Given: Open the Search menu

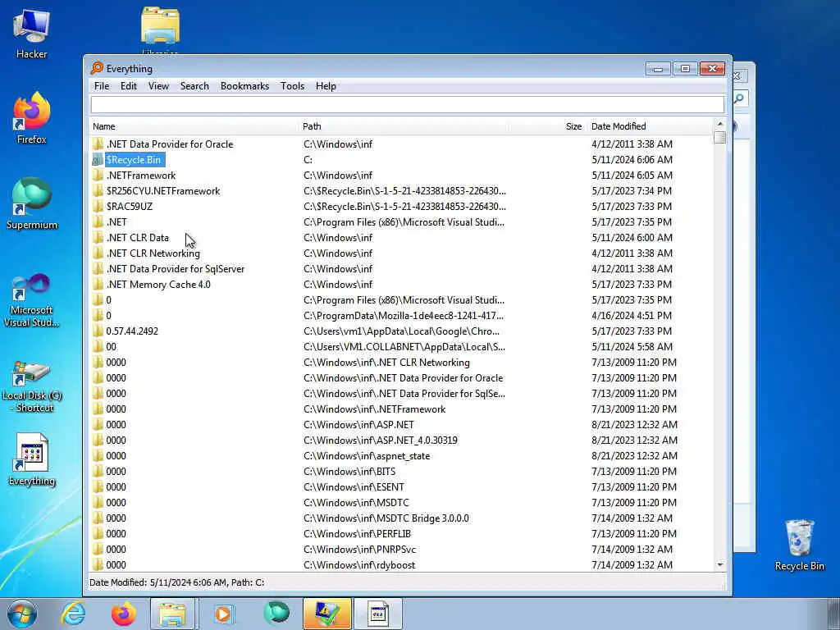Looking at the screenshot, I should pos(194,86).
